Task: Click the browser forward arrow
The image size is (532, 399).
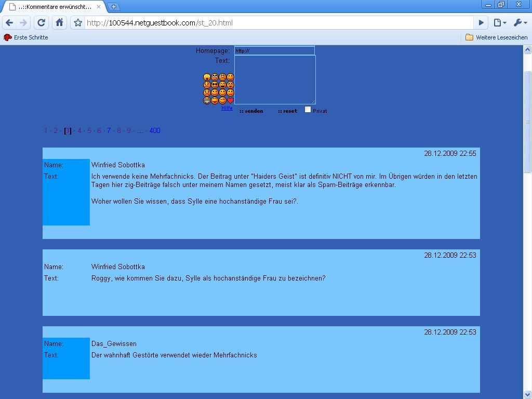Action: coord(23,23)
